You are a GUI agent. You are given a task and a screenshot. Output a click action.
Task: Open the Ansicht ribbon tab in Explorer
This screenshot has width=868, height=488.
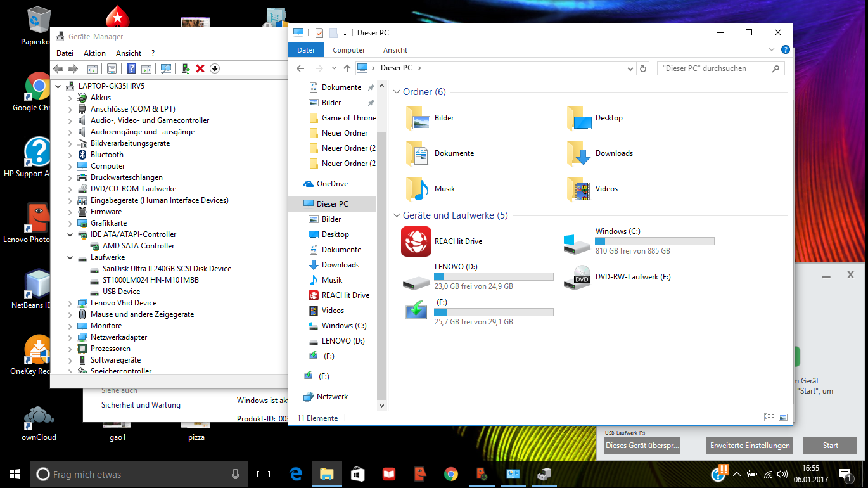pos(395,50)
